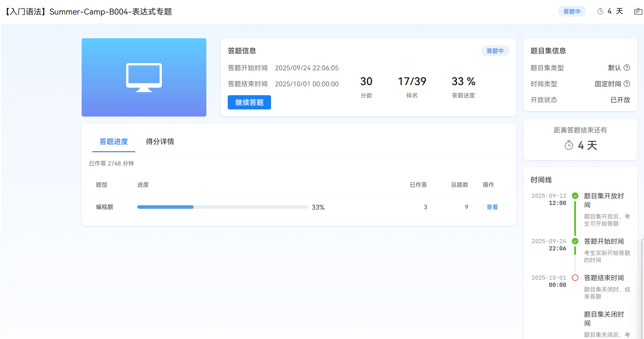Click the briefcase icon in top-right corner
The image size is (644, 339).
pyautogui.click(x=638, y=12)
